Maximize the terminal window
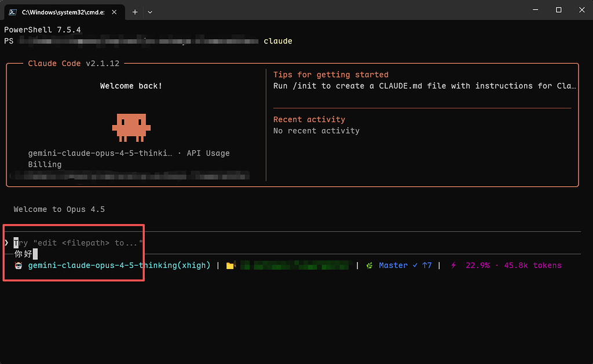This screenshot has width=593, height=364. click(559, 10)
